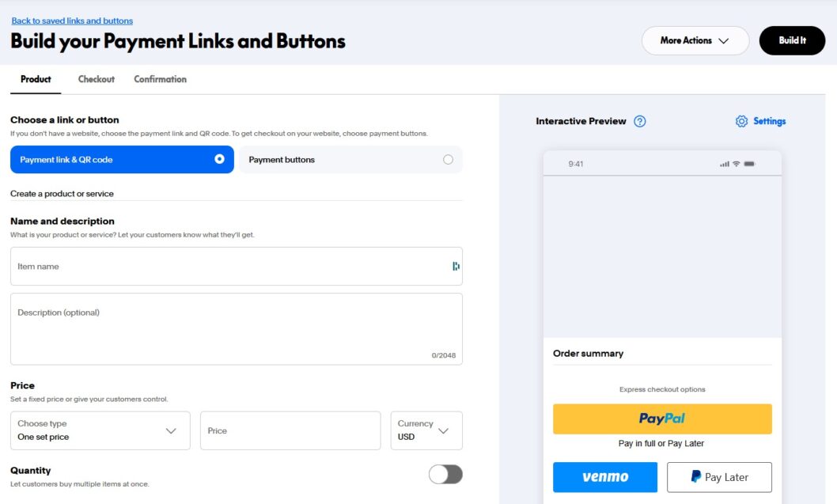837x504 pixels.
Task: Select the Payment link & QR code option
Action: 122,160
